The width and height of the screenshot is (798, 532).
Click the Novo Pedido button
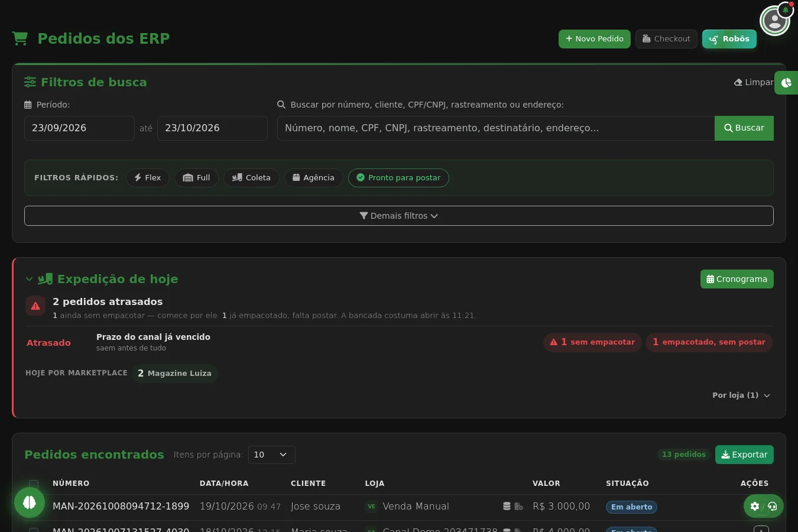point(595,39)
